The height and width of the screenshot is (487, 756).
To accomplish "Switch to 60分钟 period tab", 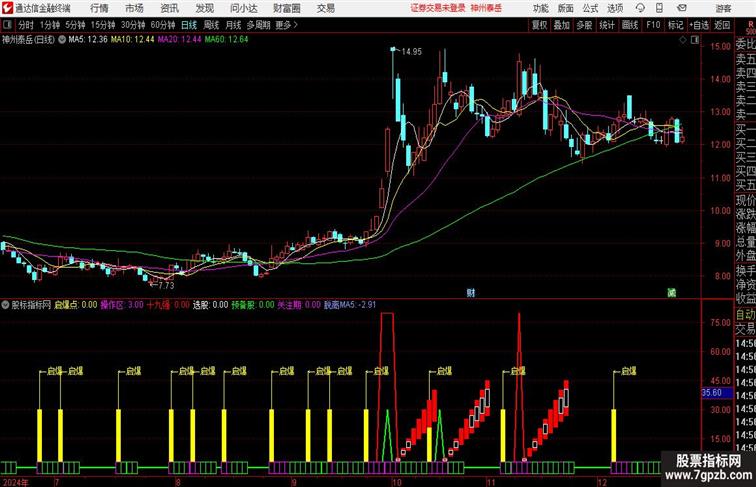I will point(163,25).
